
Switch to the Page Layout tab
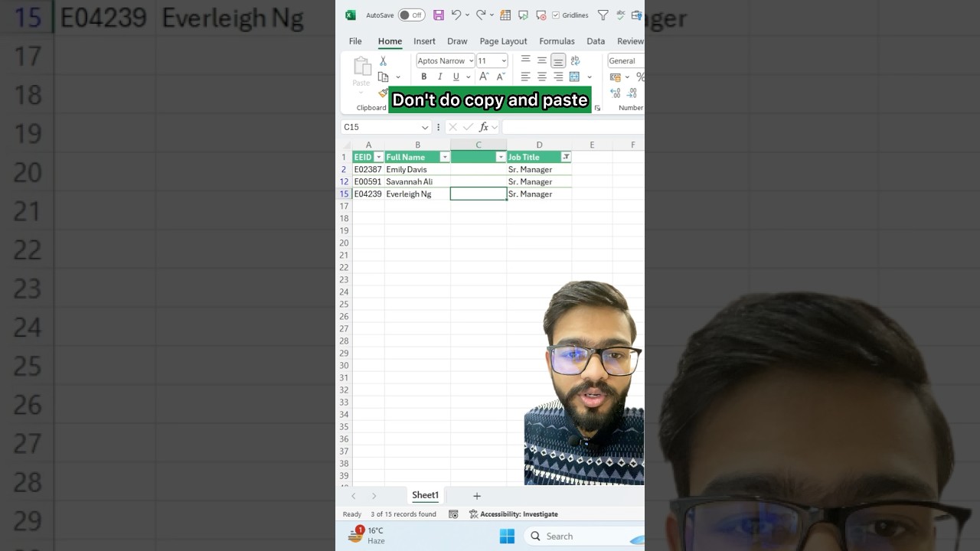[503, 41]
